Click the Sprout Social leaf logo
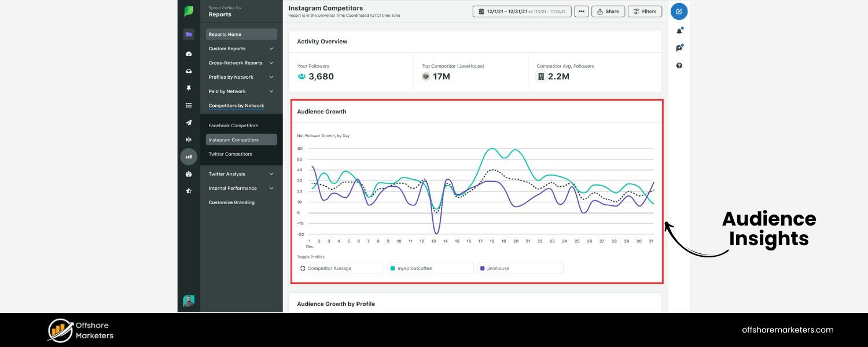This screenshot has width=868, height=347. pyautogui.click(x=189, y=12)
